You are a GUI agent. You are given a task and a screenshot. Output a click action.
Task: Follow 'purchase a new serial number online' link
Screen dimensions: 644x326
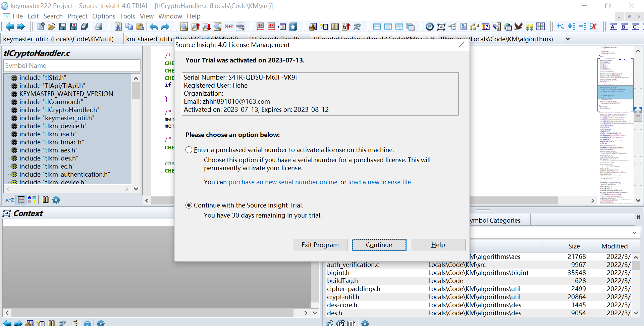click(x=283, y=182)
